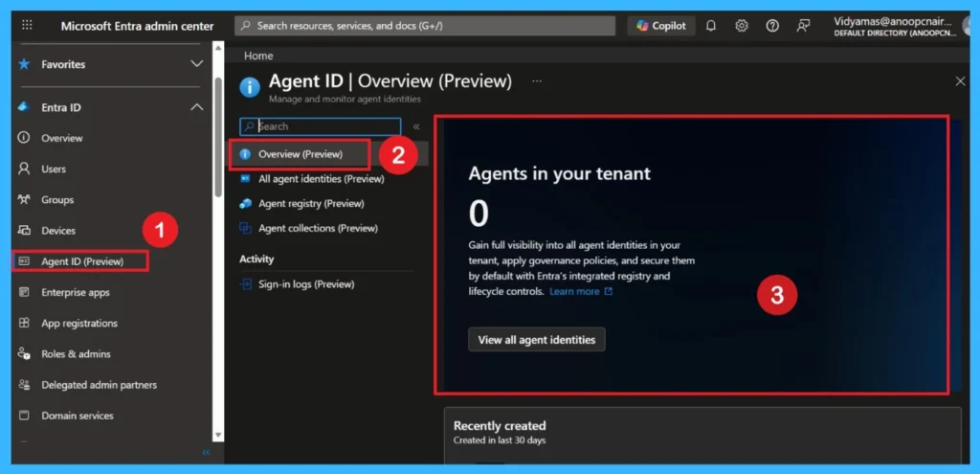
Task: Collapse the blade menu with chevron
Action: pyautogui.click(x=416, y=126)
